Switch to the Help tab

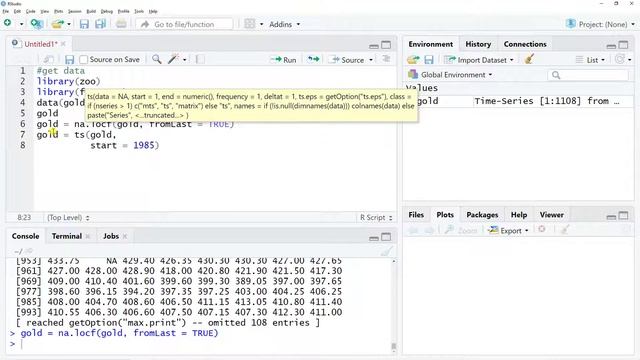(519, 215)
